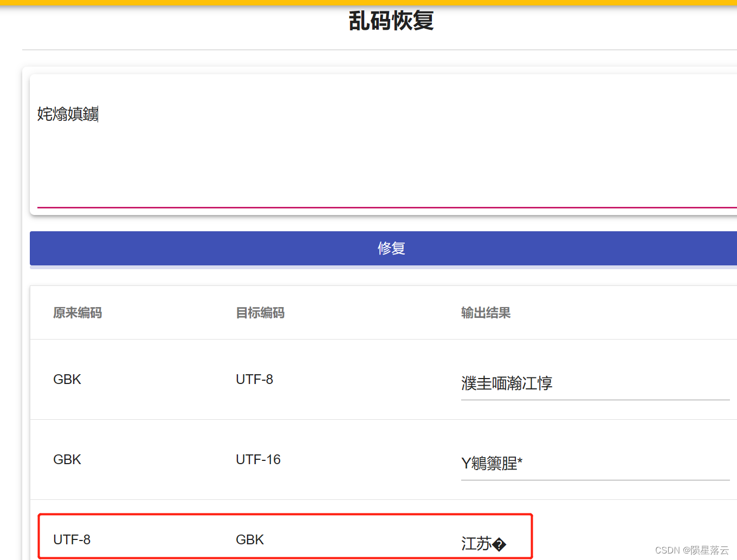Select UTF-8 target encoding in first row
This screenshot has width=737, height=560.
click(254, 379)
